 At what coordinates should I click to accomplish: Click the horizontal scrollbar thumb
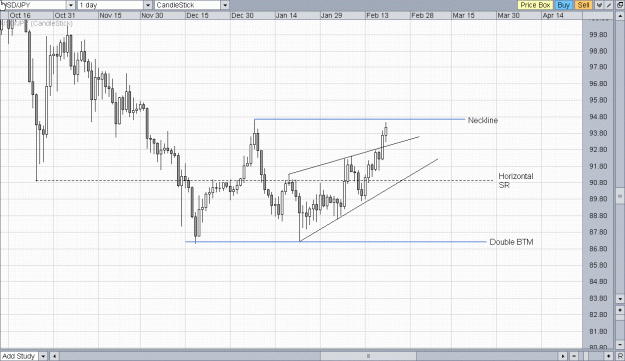pos(368,356)
